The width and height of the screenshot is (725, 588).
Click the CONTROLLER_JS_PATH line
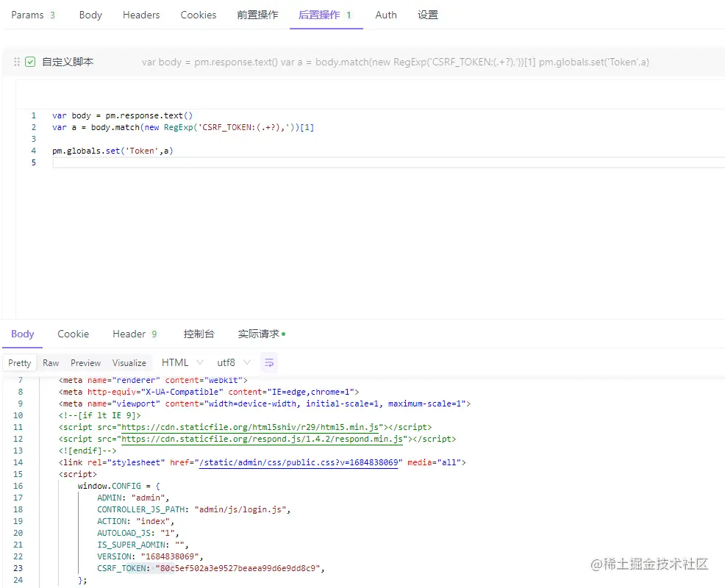(x=193, y=509)
